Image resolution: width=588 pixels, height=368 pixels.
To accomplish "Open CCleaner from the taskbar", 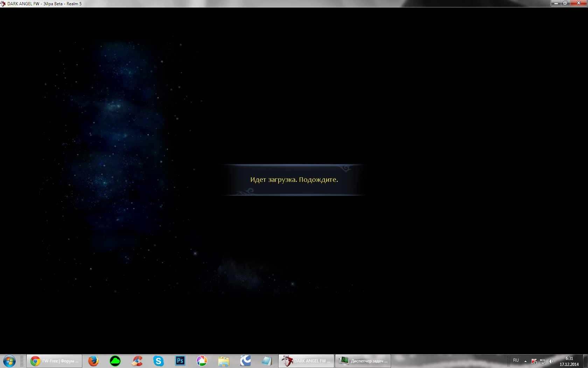I will (137, 361).
